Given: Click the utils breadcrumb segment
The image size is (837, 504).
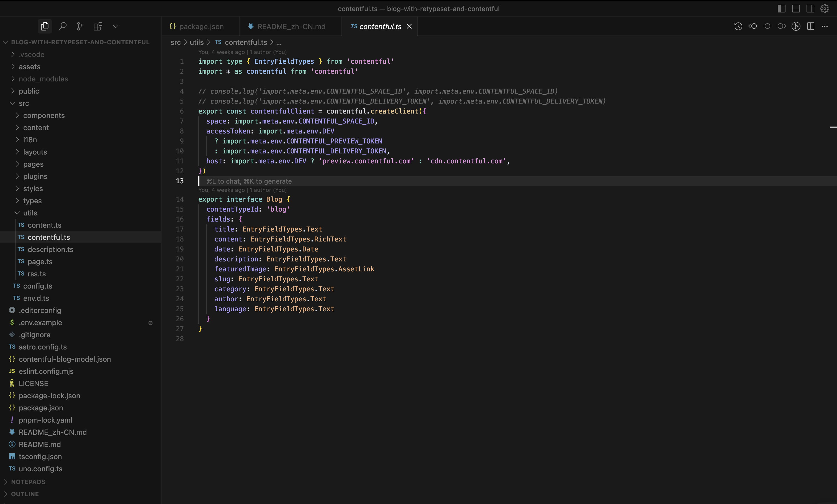Looking at the screenshot, I should (196, 42).
